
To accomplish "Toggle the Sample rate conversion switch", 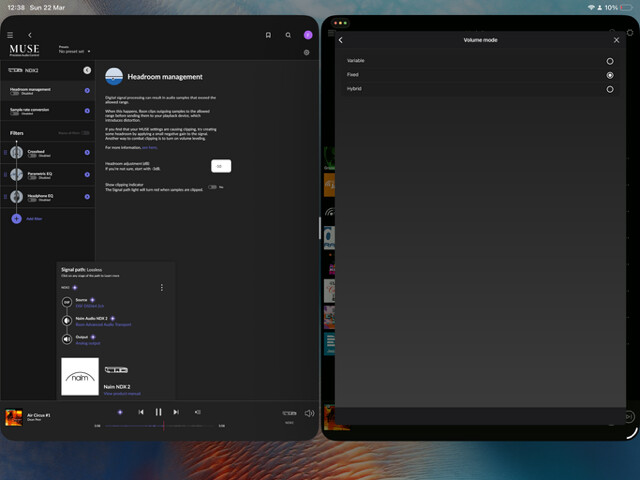I will coord(15,113).
